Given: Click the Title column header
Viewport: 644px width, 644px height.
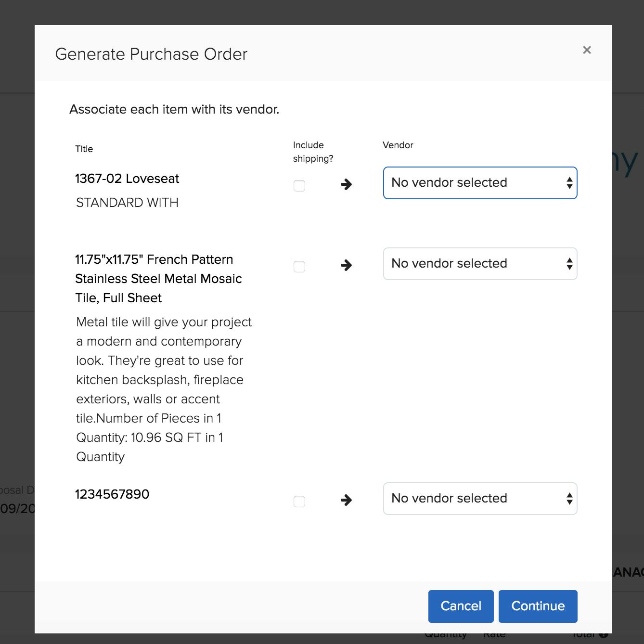Looking at the screenshot, I should click(84, 149).
